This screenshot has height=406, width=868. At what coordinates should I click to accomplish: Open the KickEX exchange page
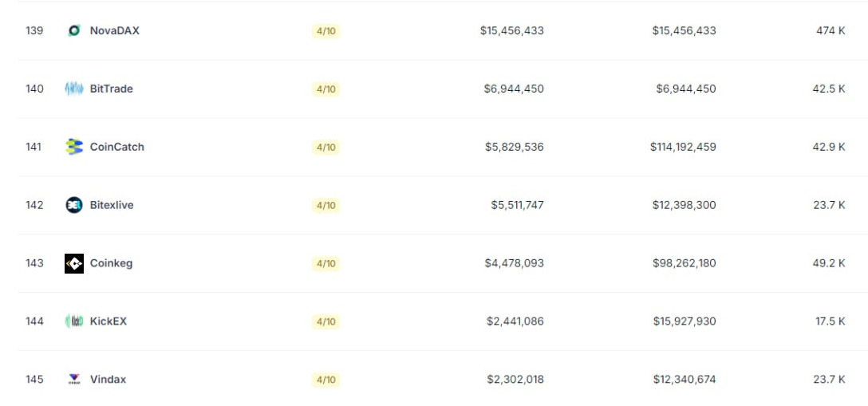(x=108, y=321)
